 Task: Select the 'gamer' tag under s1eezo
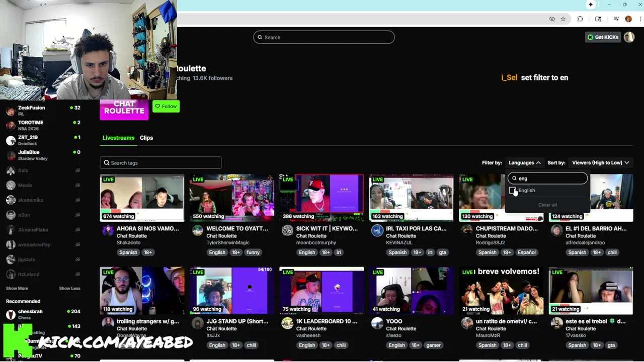tap(433, 345)
